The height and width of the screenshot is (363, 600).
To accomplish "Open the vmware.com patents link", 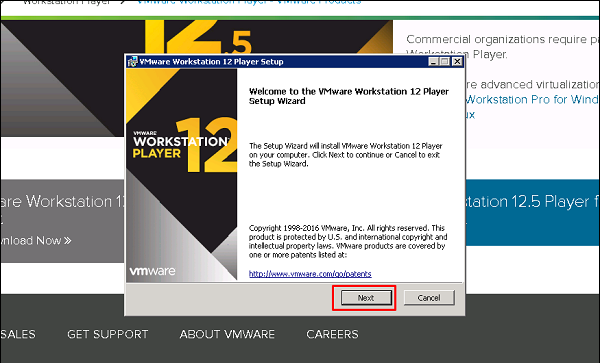I will coord(310,274).
